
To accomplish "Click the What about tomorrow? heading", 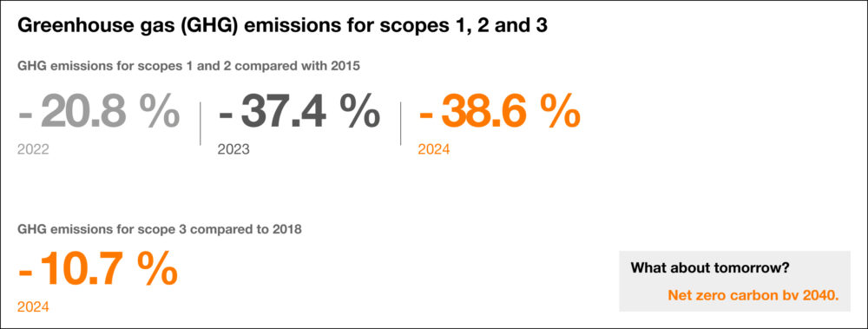I will pos(710,268).
